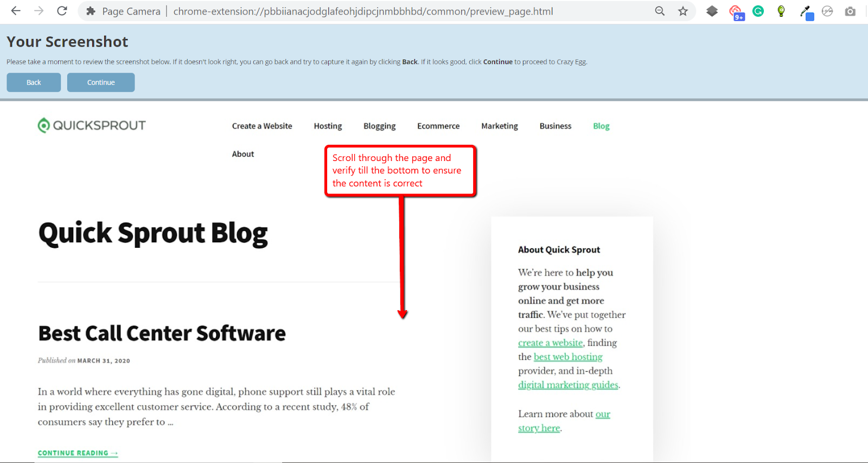This screenshot has height=463, width=868.
Task: Open the About navigation item
Action: tap(243, 154)
